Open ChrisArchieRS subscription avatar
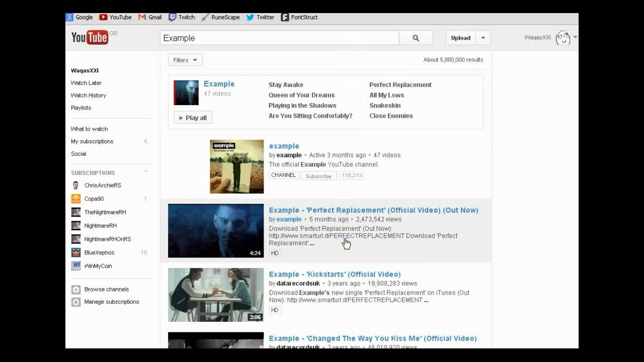This screenshot has width=644, height=362. (x=75, y=185)
